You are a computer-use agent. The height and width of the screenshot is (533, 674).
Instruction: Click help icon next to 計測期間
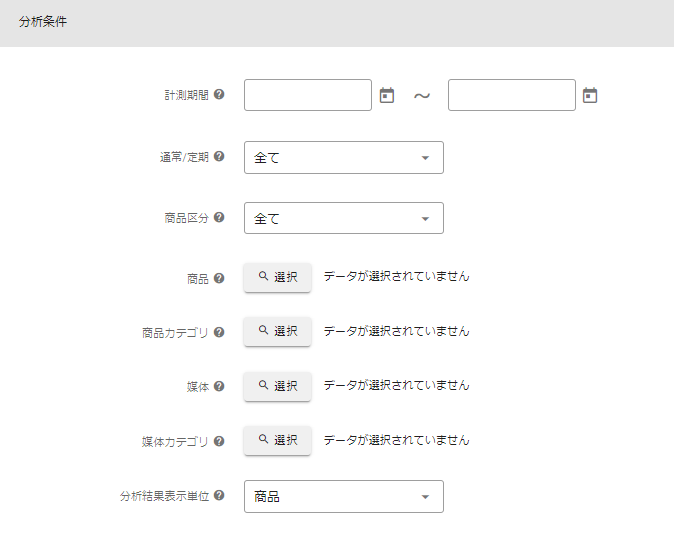(x=219, y=95)
